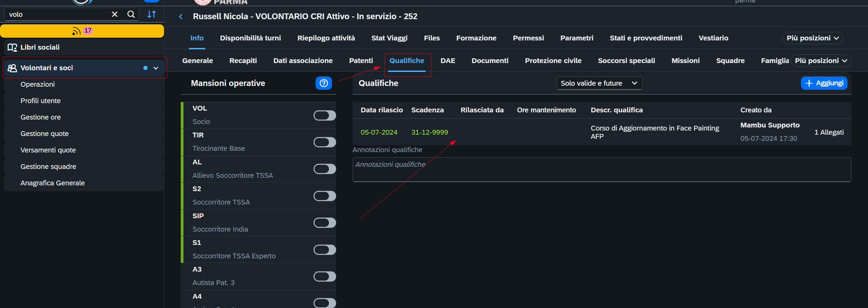Viewport: 868px width, 308px height.
Task: Toggle the VOL Socio switch
Action: [x=324, y=115]
